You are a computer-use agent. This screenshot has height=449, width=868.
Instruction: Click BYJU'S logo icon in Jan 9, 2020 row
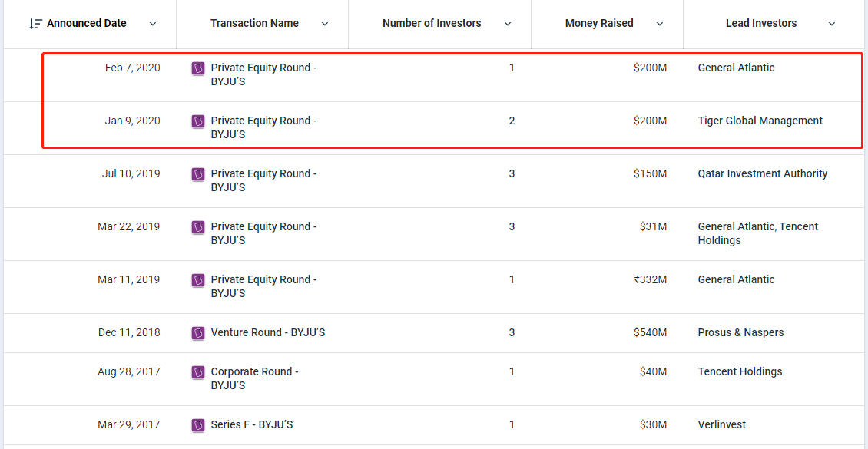198,121
